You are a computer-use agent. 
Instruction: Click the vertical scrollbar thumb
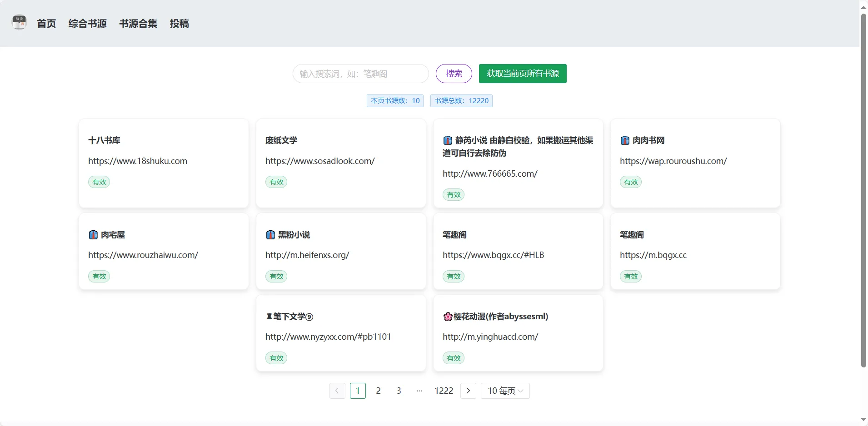click(863, 191)
